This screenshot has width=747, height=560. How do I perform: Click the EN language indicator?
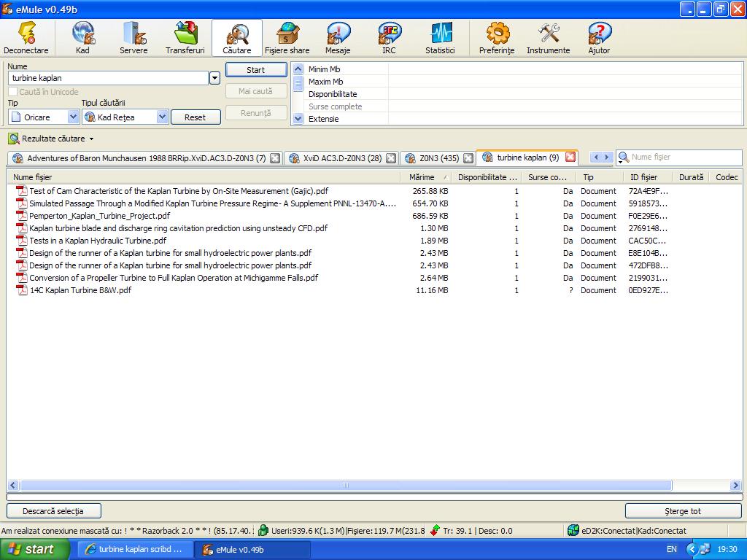(672, 550)
